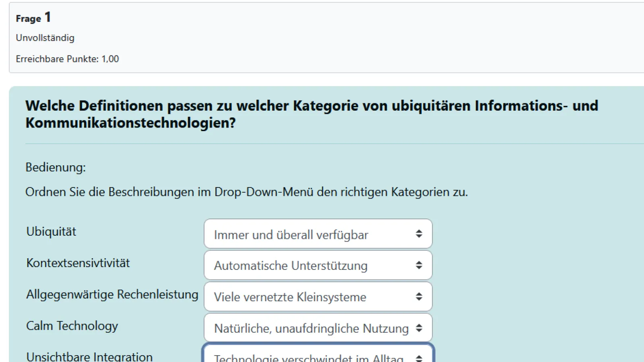The height and width of the screenshot is (362, 644).
Task: Select the dropdown showing 'Automatische Unterstützung'
Action: click(x=318, y=265)
